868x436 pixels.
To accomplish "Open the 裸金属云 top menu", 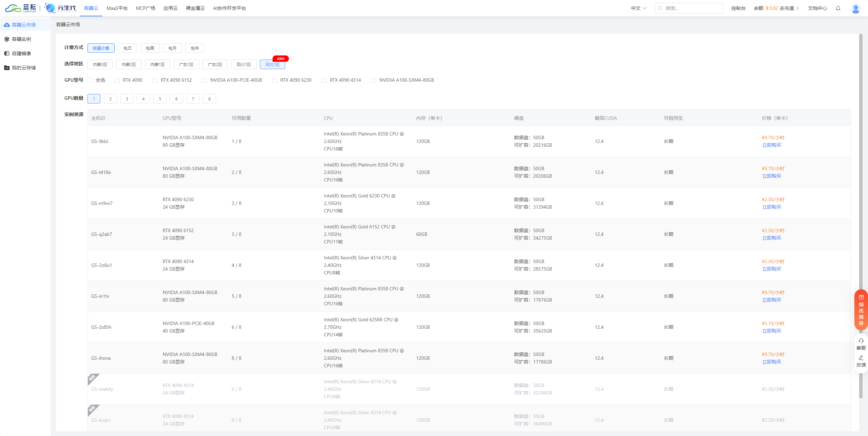I will 195,8.
